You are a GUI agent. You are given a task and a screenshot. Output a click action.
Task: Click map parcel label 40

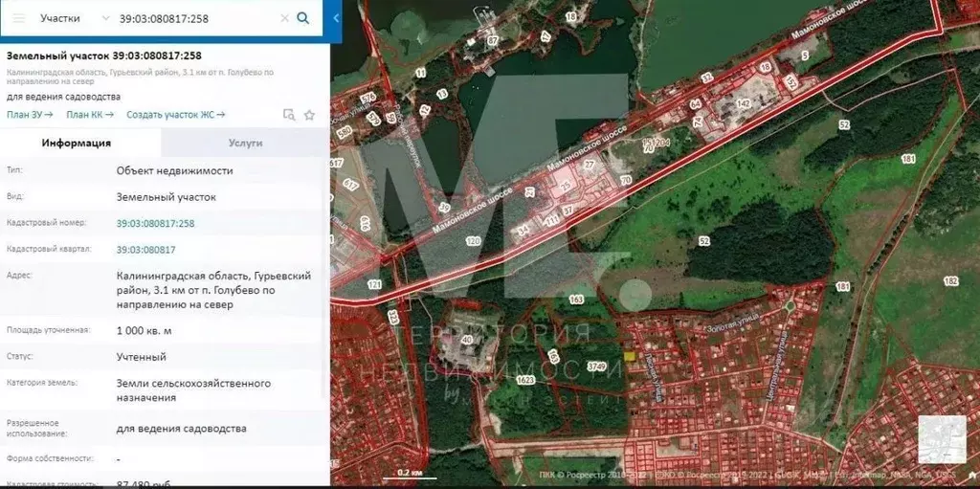pyautogui.click(x=466, y=340)
